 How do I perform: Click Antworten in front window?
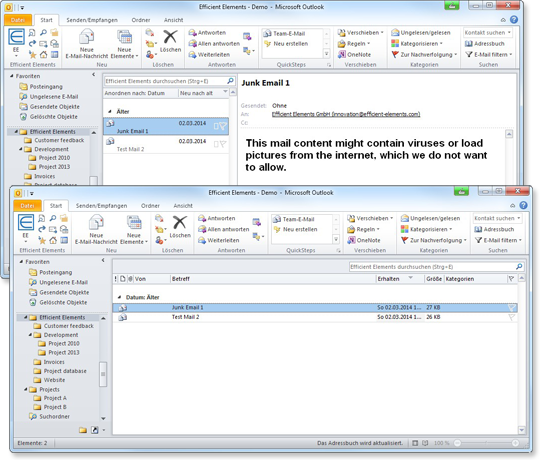pyautogui.click(x=217, y=218)
